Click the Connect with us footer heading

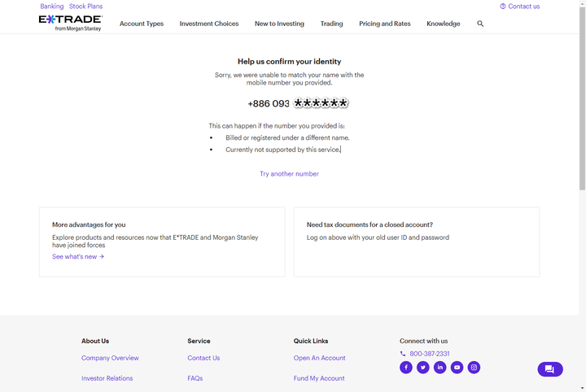pos(423,341)
